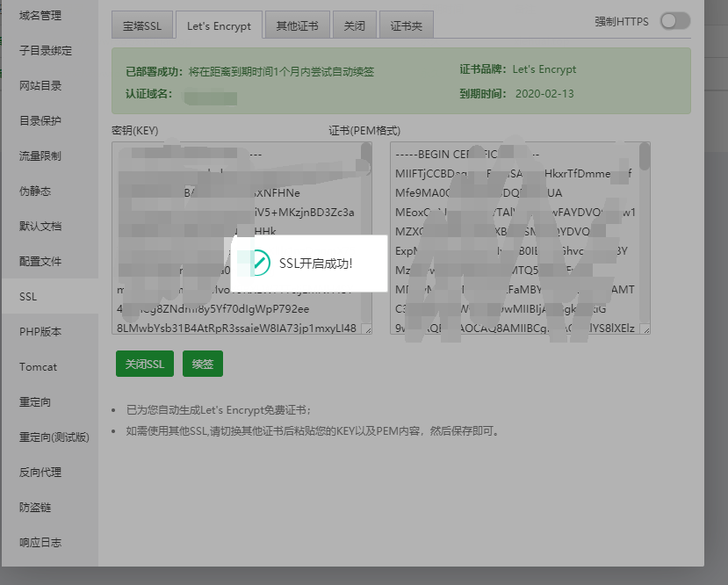Open 配置文件 section
728x585 pixels.
tap(40, 262)
